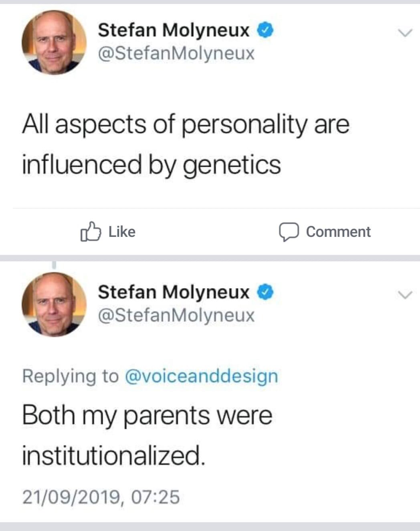Open the "All aspects of personality" tweet text

(x=185, y=144)
